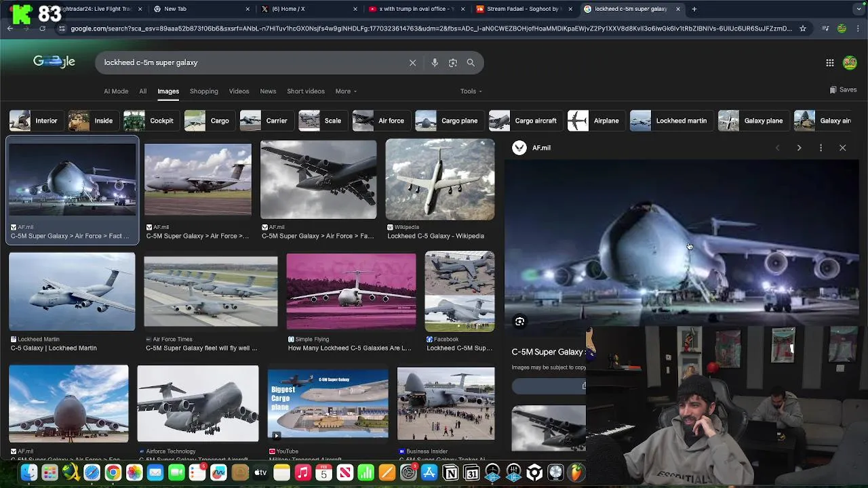Start voice search with microphone icon
Viewport: 868px width, 488px height.
point(435,62)
